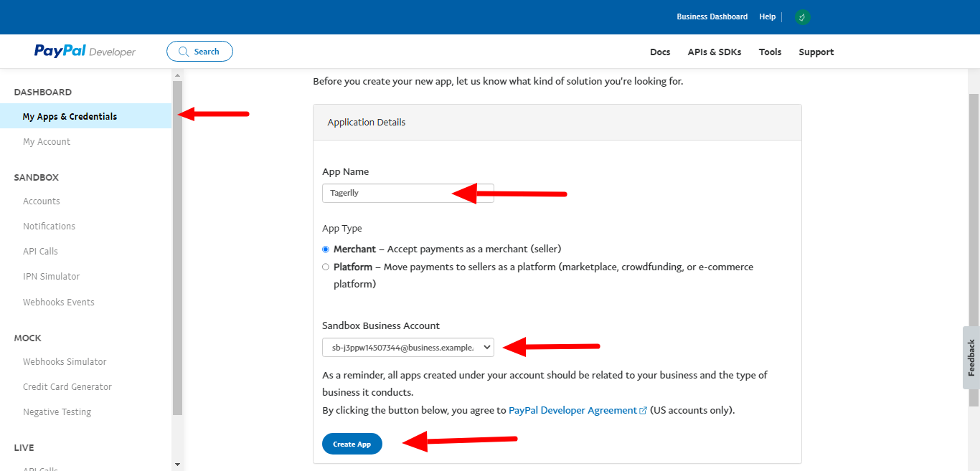Open sandbox Accounts page

click(x=42, y=201)
